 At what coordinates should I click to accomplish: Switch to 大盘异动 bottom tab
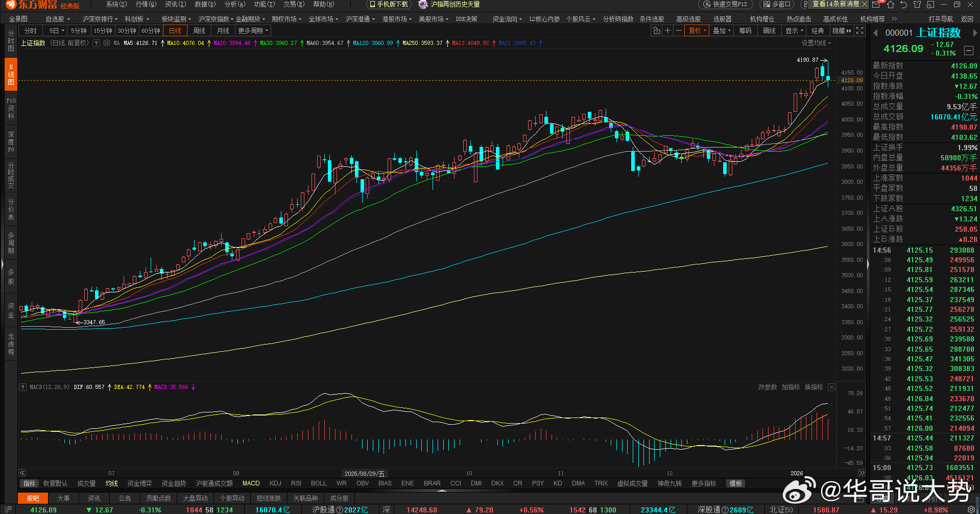point(195,498)
